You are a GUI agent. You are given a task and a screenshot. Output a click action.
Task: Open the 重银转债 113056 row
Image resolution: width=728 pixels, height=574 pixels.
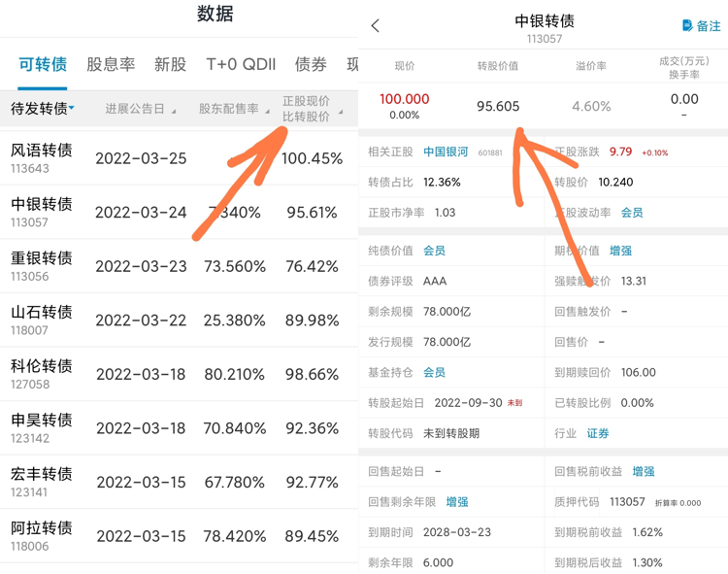click(x=180, y=266)
